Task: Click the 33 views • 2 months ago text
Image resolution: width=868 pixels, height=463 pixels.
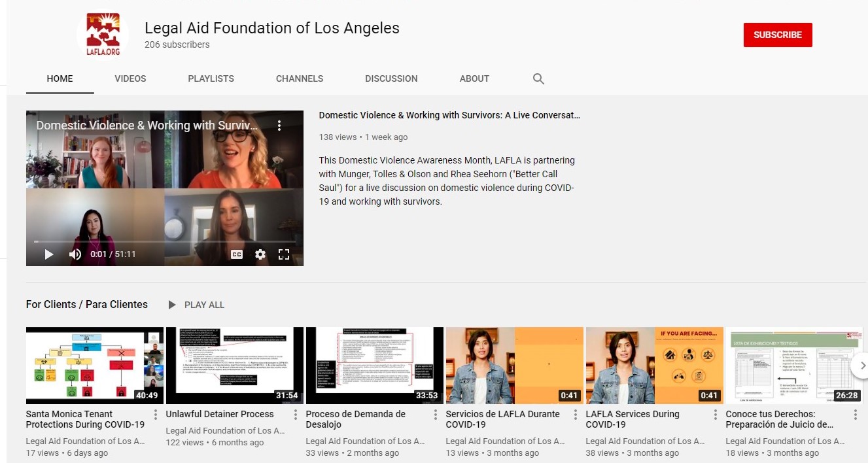Action: [353, 453]
